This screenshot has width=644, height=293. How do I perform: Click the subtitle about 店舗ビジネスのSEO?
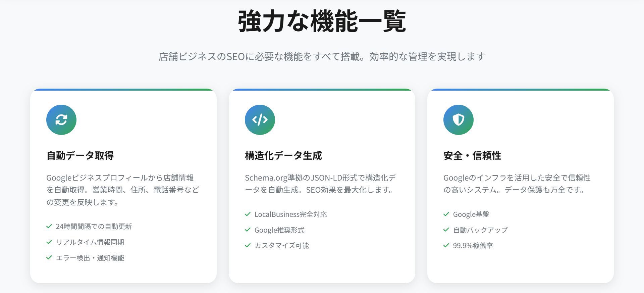pos(322,56)
